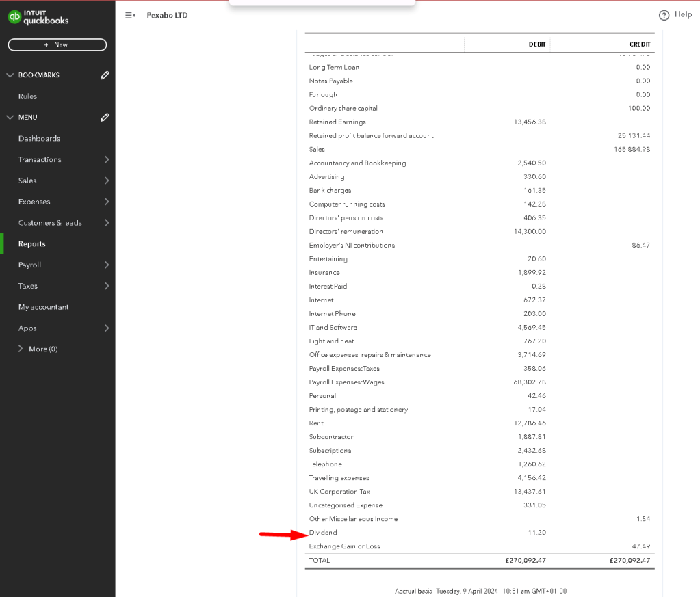Open the Rules bookmark
This screenshot has width=700, height=597.
pyautogui.click(x=27, y=96)
